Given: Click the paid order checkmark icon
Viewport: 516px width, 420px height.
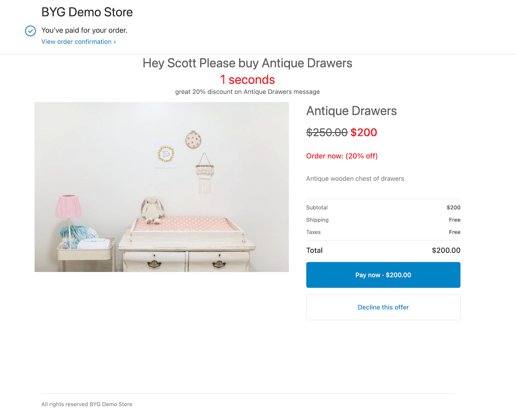Looking at the screenshot, I should tap(30, 31).
